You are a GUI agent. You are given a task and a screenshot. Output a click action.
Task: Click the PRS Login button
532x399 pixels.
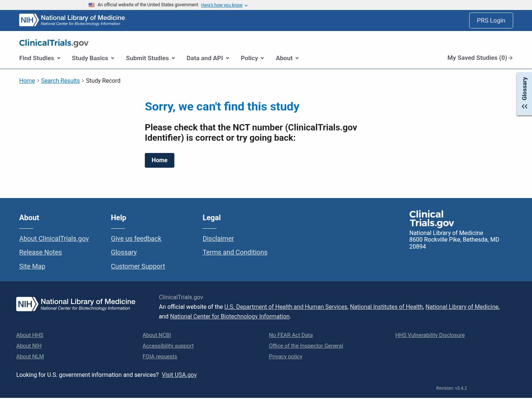tap(491, 20)
